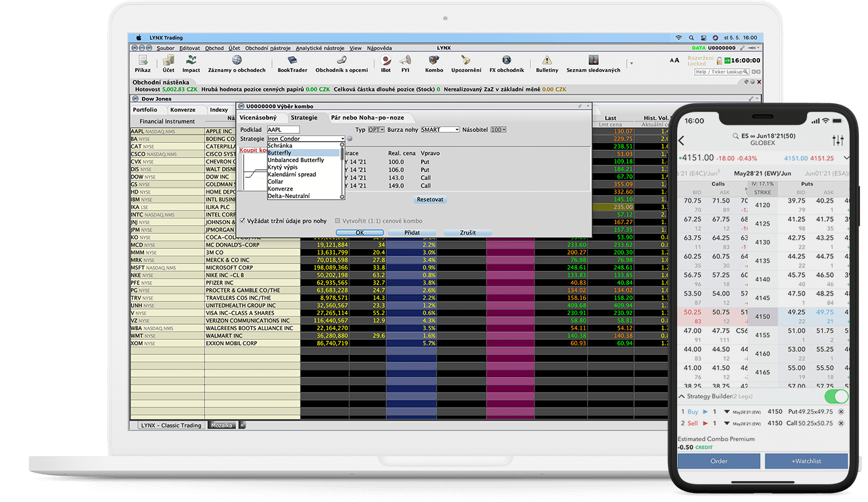Expand quote details chevron on phone
This screenshot has width=868, height=502.
point(847,158)
